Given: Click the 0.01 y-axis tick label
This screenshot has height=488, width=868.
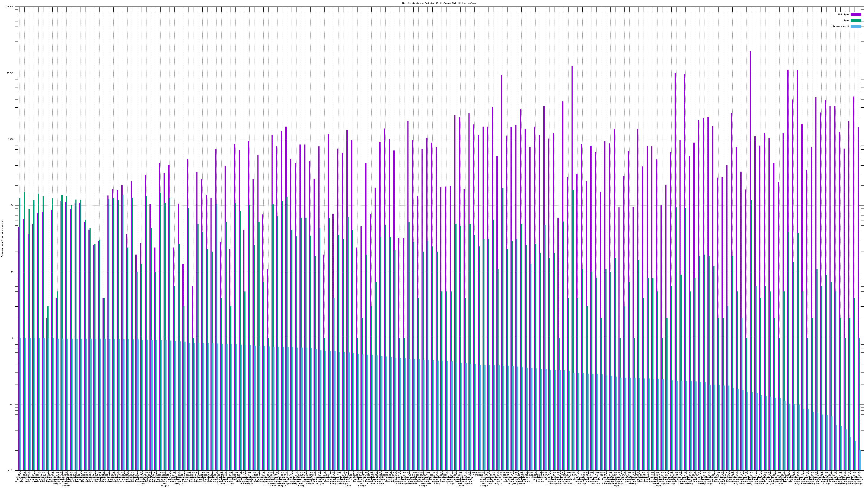Looking at the screenshot, I should click(11, 470).
